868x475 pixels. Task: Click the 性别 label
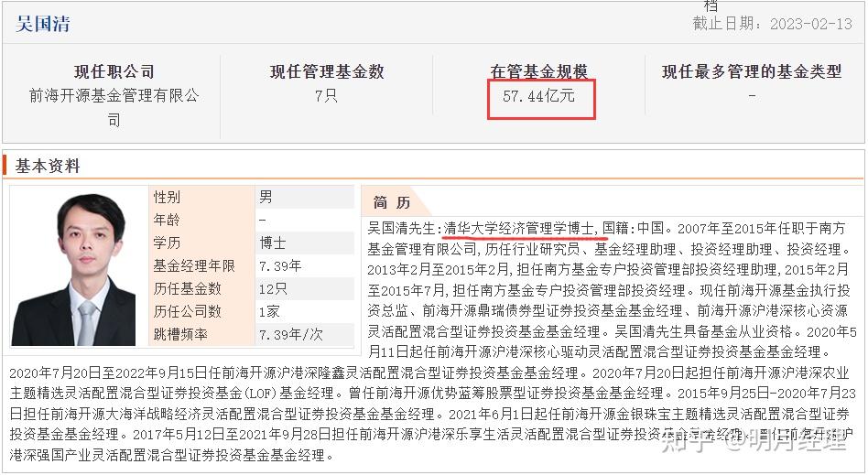[167, 197]
